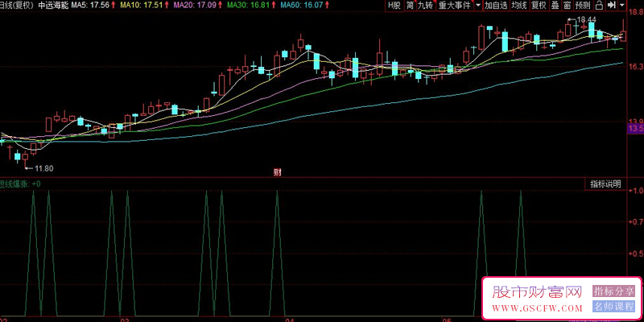Click the 叠 overlay button
Viewport: 644px width, 322px height.
point(555,6)
